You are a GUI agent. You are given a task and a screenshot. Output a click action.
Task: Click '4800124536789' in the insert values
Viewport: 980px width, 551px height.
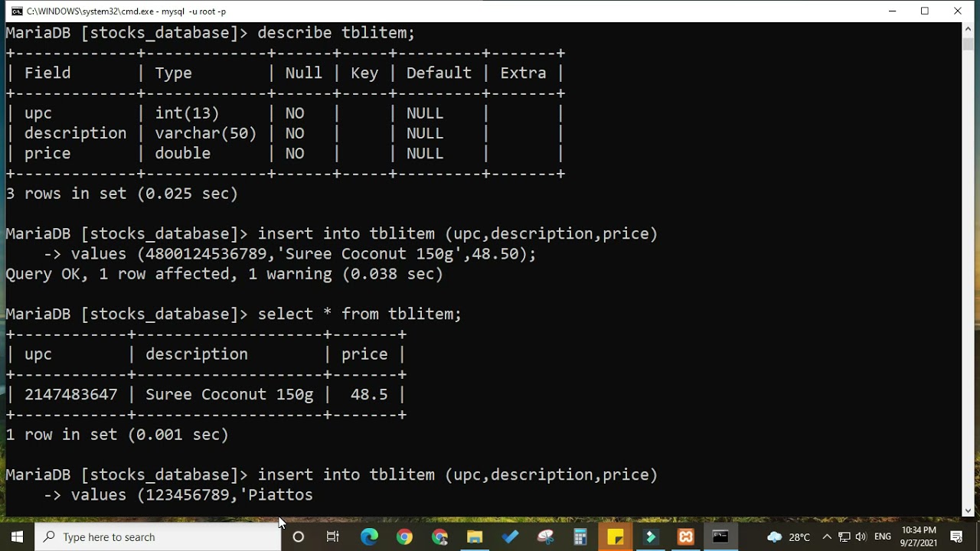206,253
